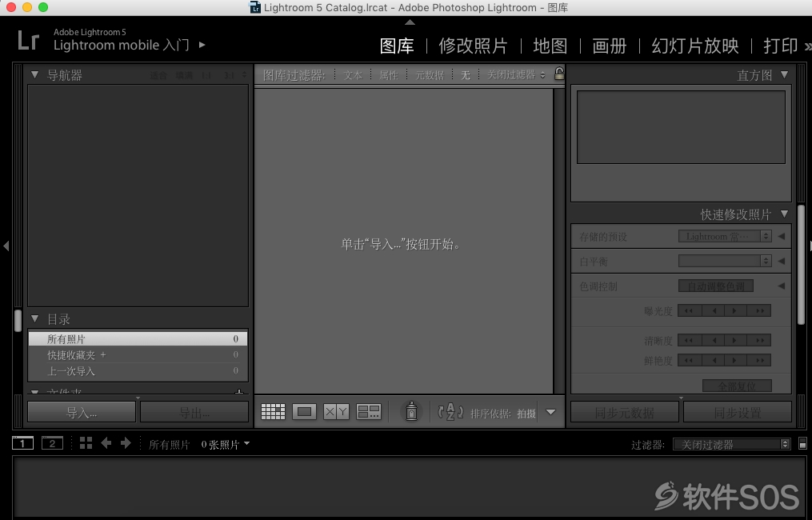The image size is (812, 520).
Task: Increase 清晰度 by a large step
Action: pos(759,340)
